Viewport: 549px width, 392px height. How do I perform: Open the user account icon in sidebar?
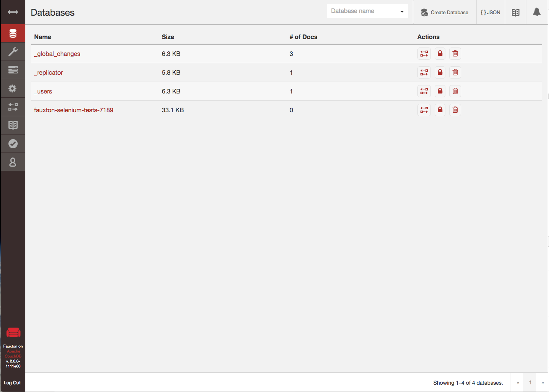13,162
